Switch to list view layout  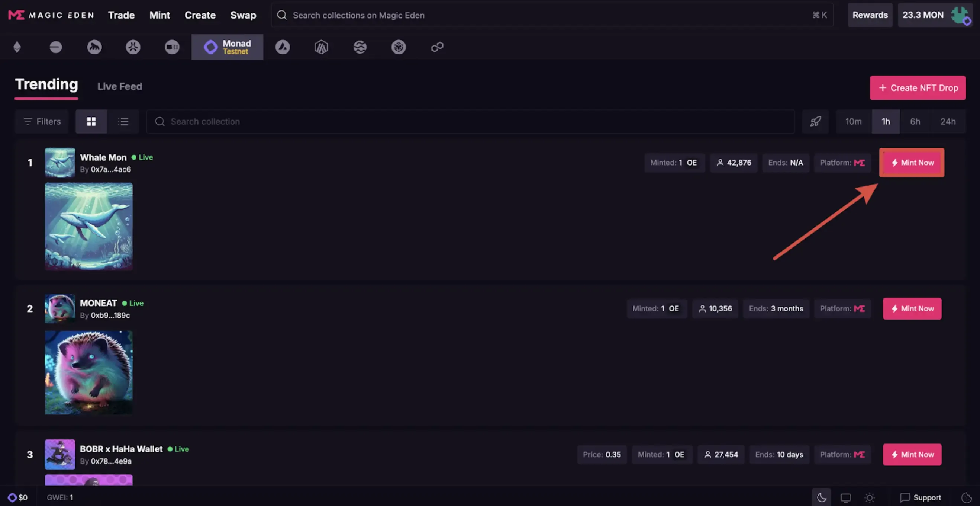coord(123,121)
